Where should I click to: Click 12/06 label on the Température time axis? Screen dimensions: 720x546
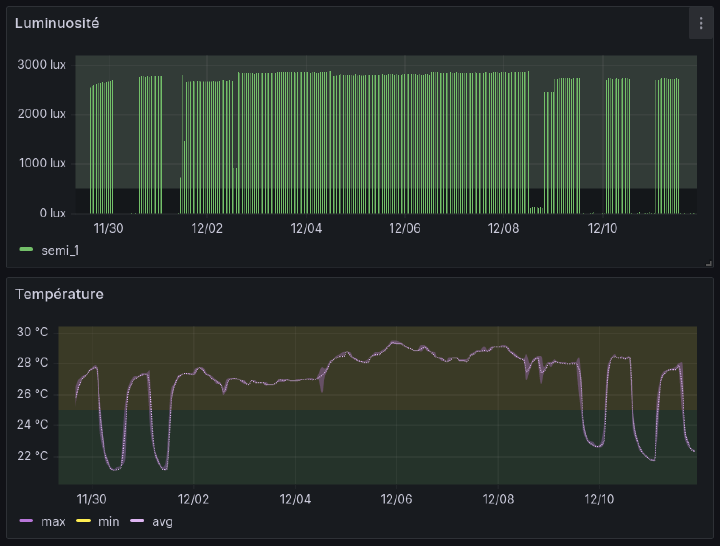point(396,499)
